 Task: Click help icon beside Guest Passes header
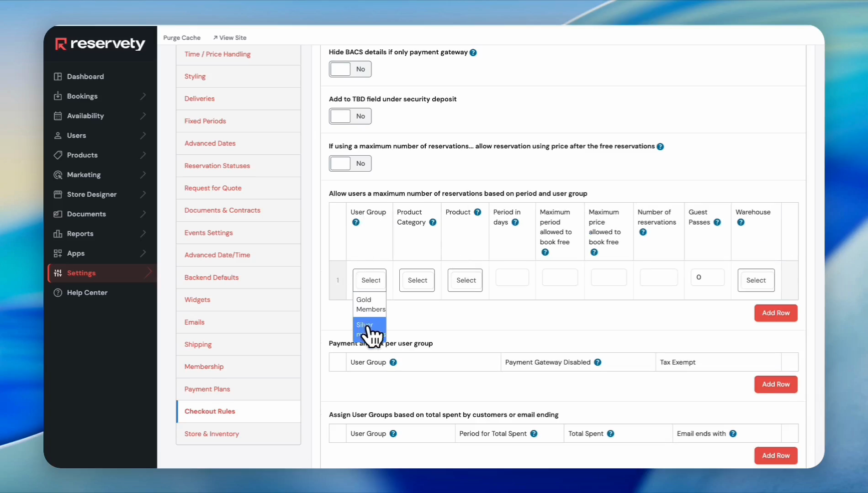717,222
